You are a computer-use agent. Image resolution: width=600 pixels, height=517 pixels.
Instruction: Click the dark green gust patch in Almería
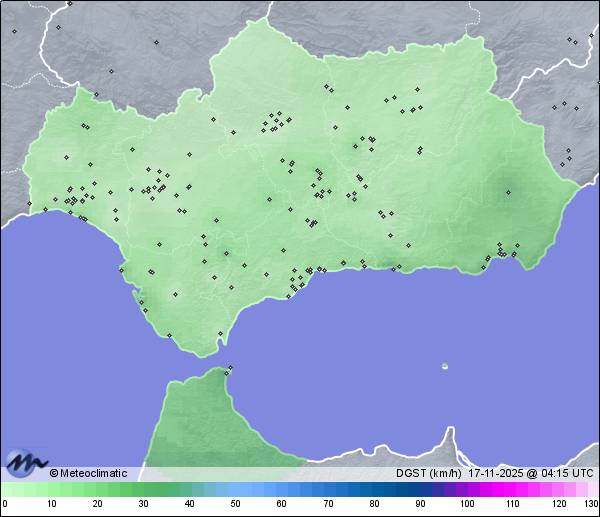510,185
